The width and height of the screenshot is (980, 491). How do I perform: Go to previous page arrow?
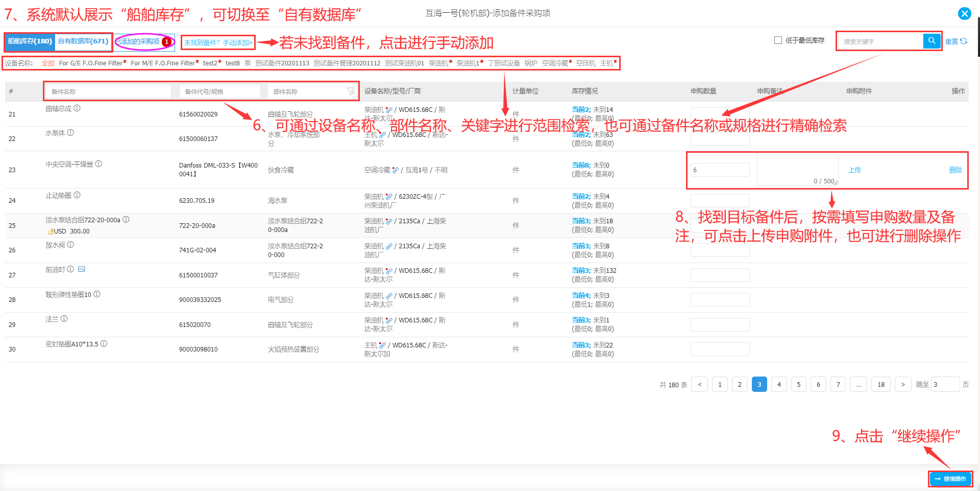699,384
